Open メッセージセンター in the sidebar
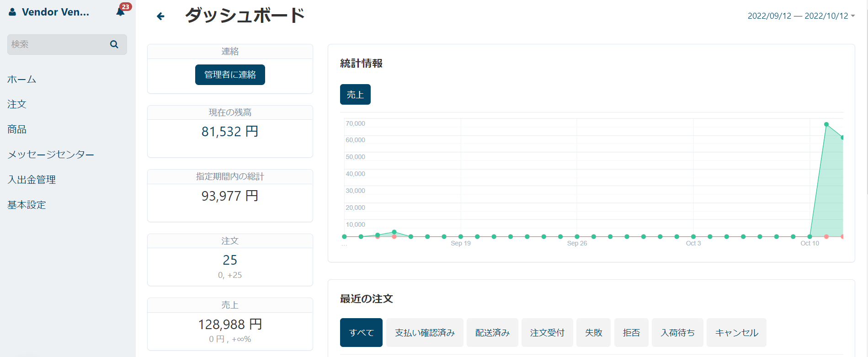This screenshot has height=357, width=868. coord(51,155)
